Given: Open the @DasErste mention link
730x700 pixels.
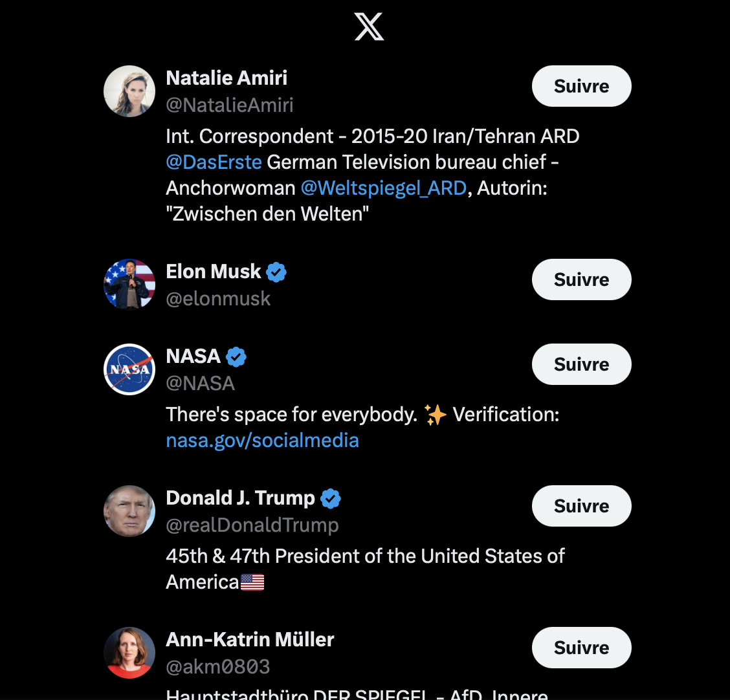Looking at the screenshot, I should coord(214,162).
